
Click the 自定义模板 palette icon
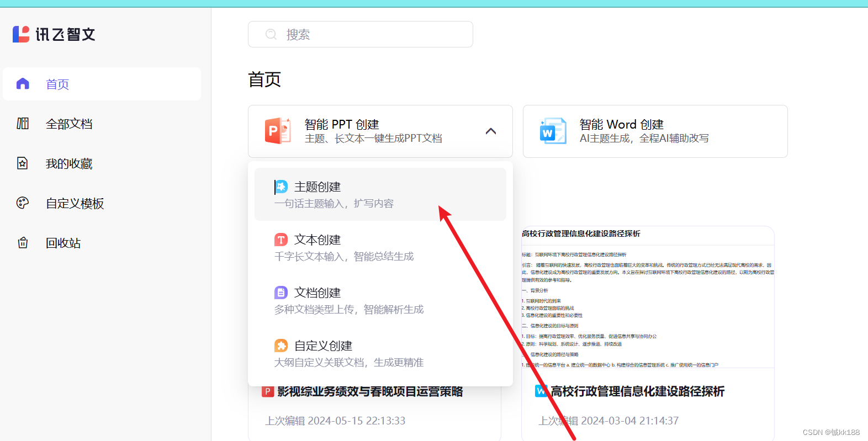point(23,203)
